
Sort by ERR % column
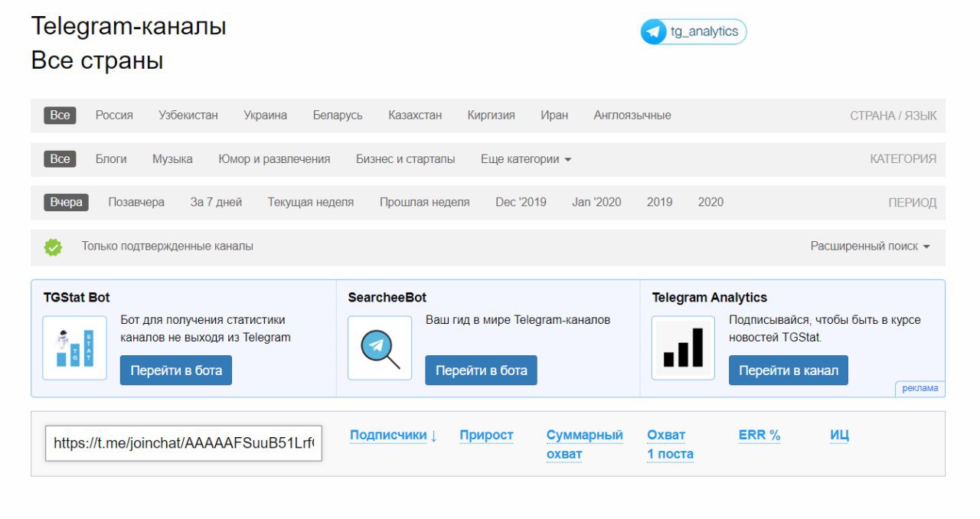tap(759, 436)
